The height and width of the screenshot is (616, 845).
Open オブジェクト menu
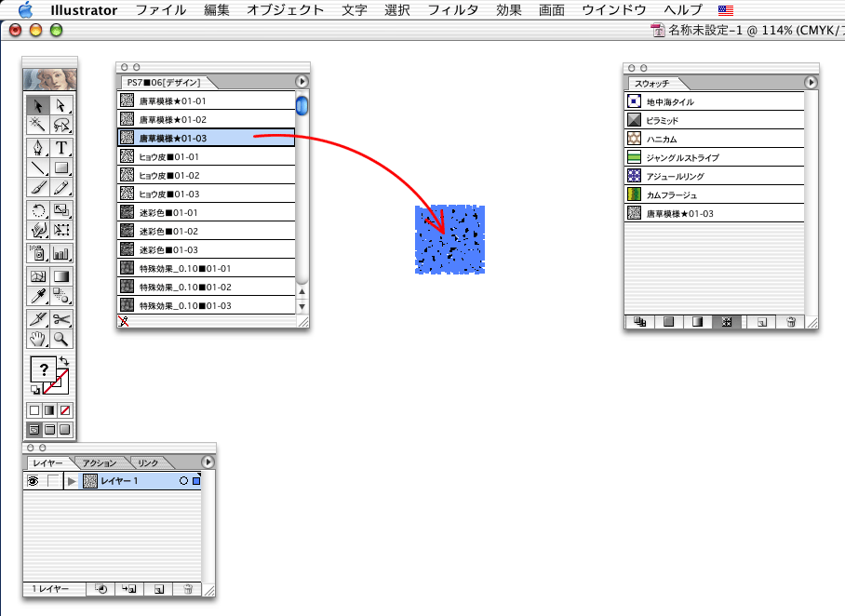coord(285,9)
